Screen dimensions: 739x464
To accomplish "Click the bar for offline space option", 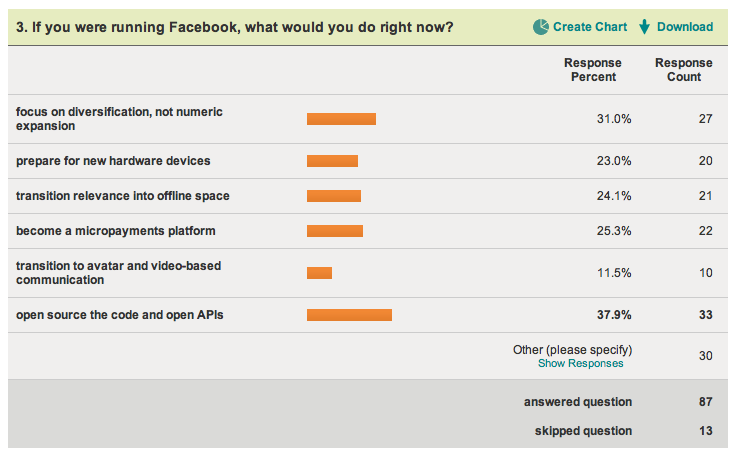I will pos(334,196).
